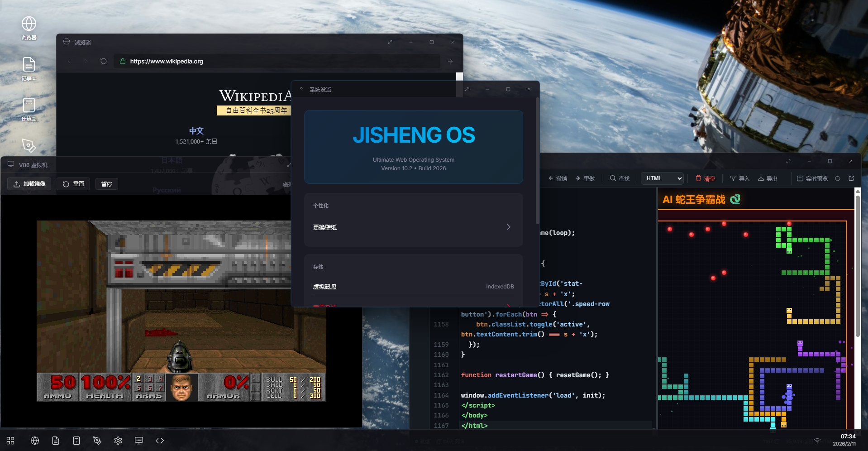Click 加载镜像 to load a disk image

(x=29, y=184)
